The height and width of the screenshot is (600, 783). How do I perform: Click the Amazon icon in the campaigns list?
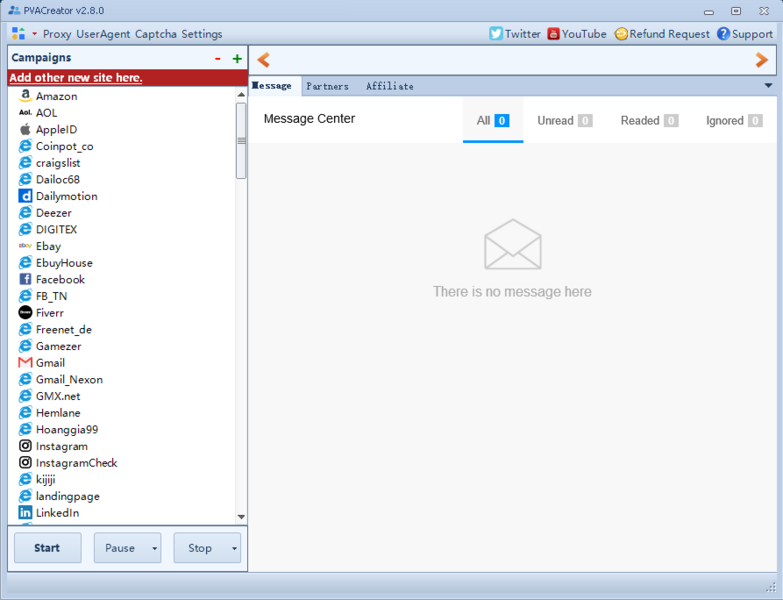pyautogui.click(x=25, y=95)
